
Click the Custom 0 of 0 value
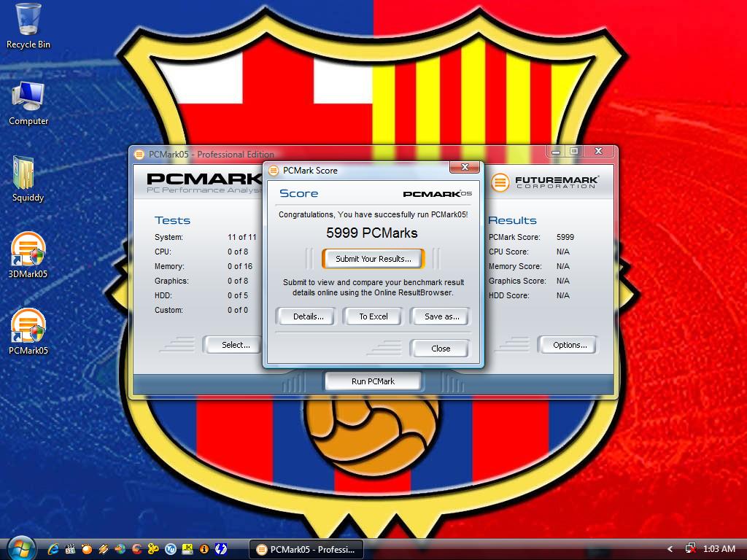[x=238, y=310]
